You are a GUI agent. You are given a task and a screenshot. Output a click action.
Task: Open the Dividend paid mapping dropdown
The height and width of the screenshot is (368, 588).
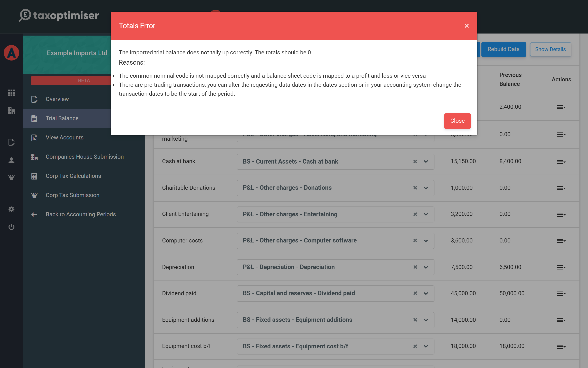pos(426,294)
